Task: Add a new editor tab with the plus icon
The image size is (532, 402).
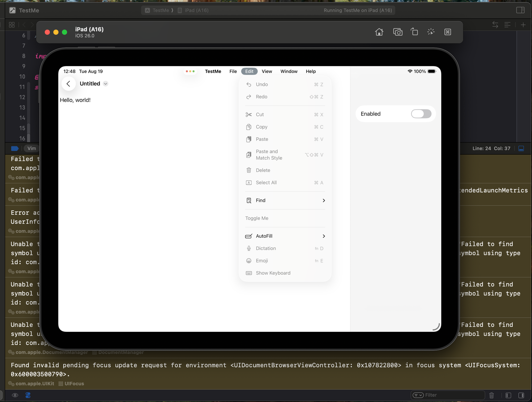Action: coord(523,25)
